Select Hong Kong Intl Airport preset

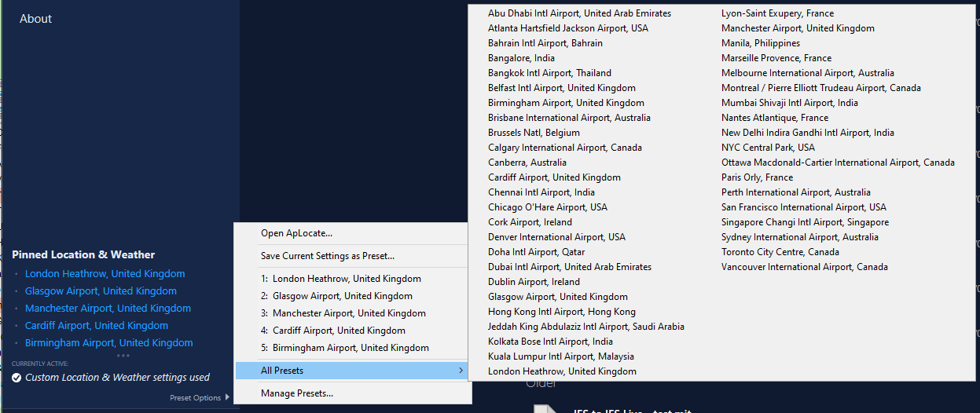(x=561, y=312)
